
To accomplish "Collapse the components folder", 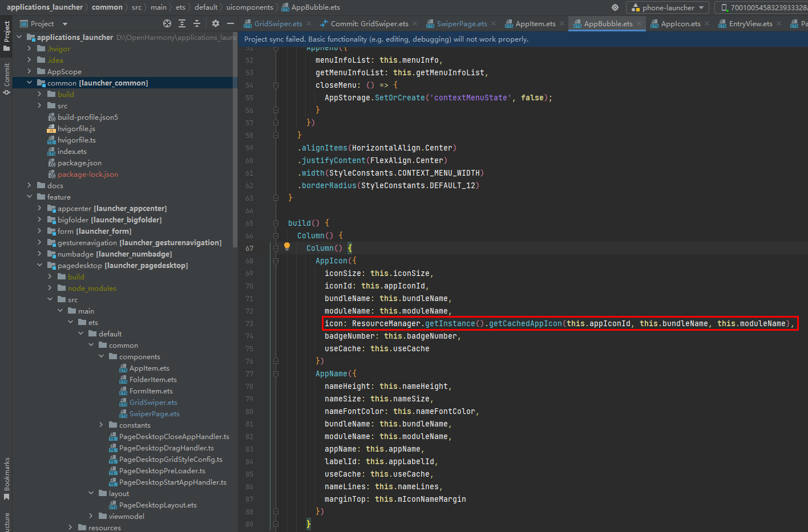I will (101, 356).
